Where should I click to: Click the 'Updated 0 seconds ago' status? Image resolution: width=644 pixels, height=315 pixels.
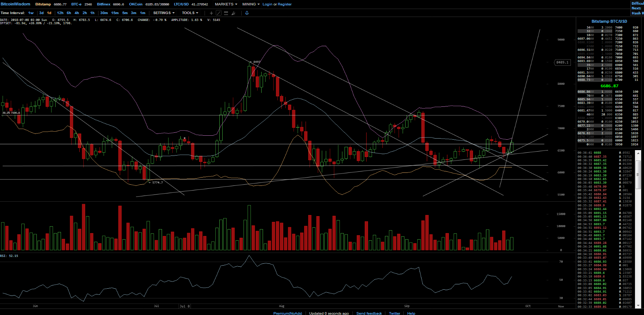click(x=329, y=313)
